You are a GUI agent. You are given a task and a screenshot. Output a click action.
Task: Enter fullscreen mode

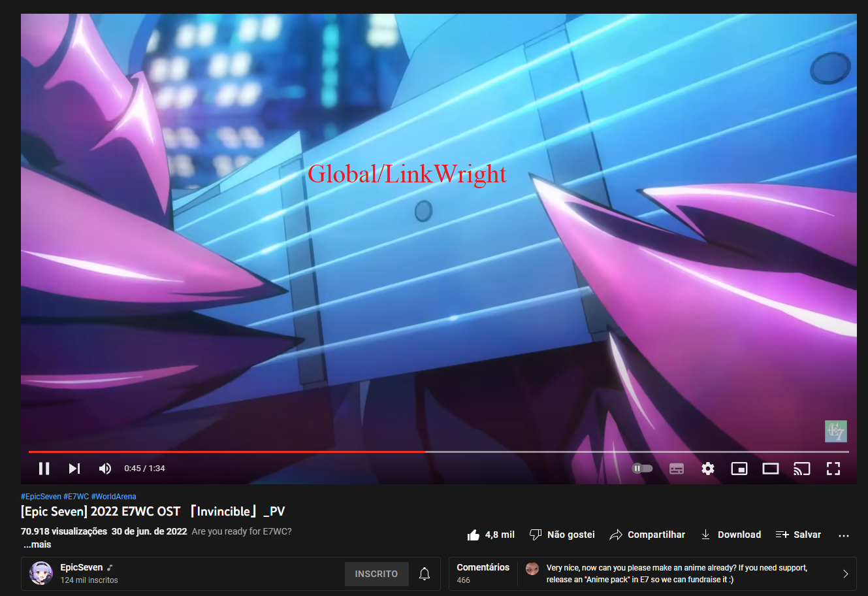[x=833, y=469]
